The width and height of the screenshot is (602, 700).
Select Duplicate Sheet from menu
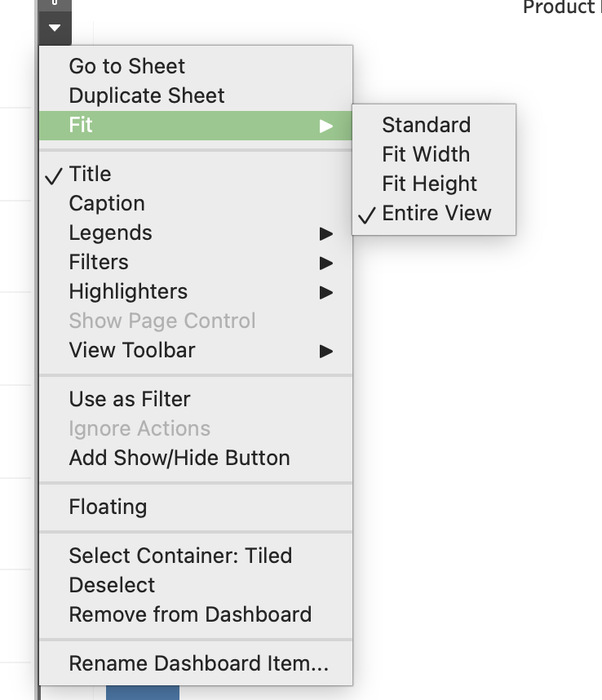(146, 95)
